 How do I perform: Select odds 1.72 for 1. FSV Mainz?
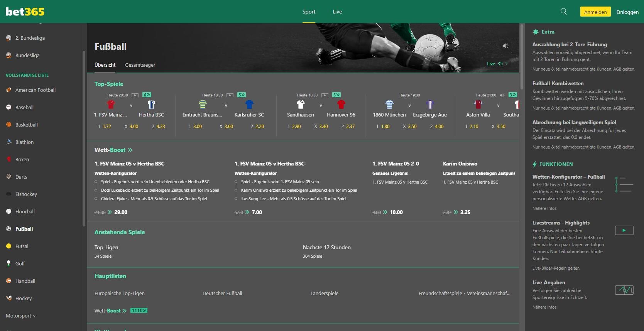105,126
